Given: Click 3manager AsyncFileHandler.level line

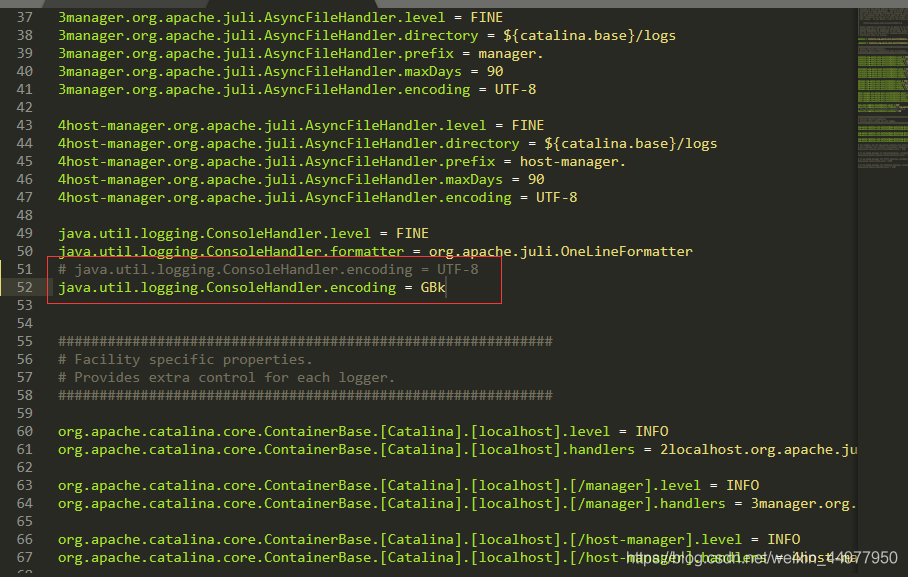Looking at the screenshot, I should [x=280, y=18].
